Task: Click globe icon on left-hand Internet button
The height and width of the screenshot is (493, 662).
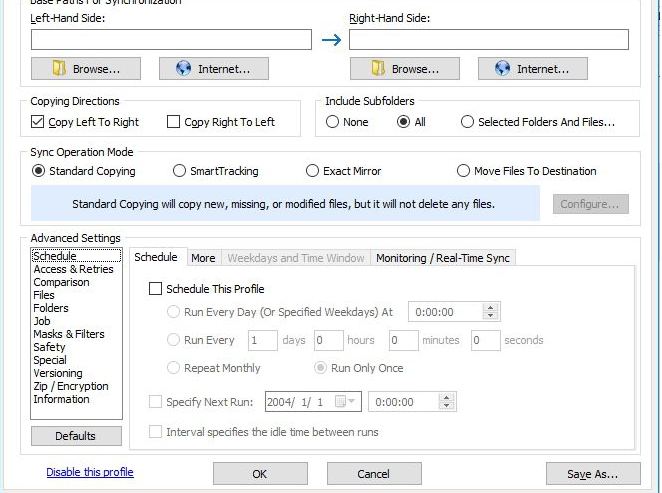Action: 184,68
